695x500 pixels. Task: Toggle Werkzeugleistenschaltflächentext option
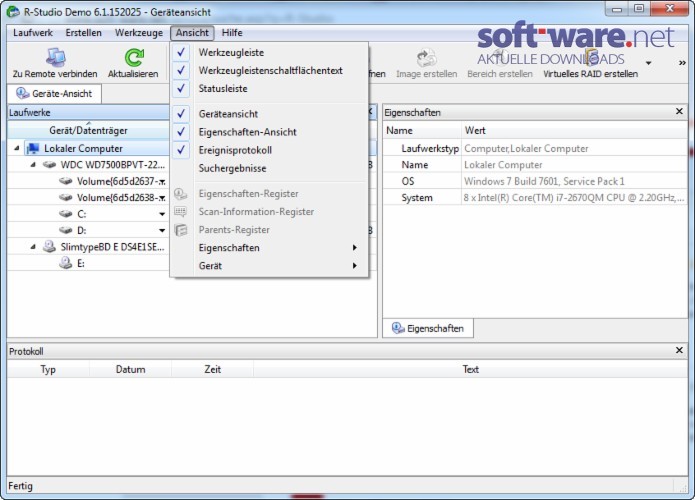[x=270, y=70]
